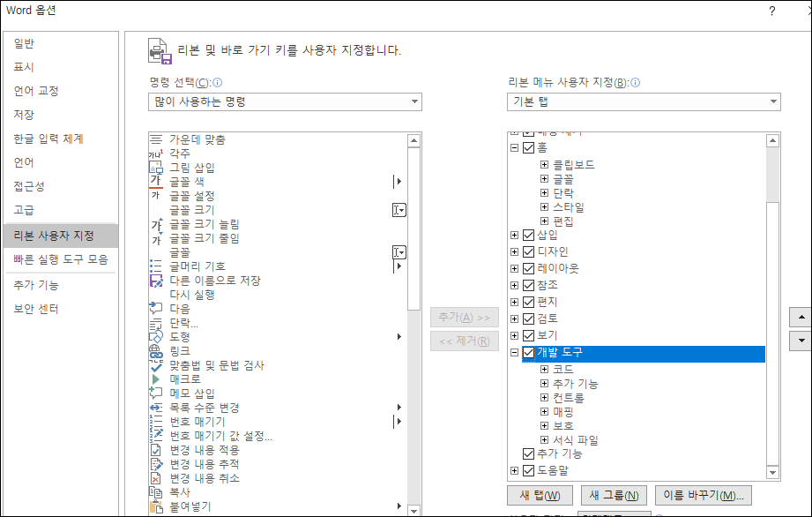The height and width of the screenshot is (517, 812).
Task: Click the 글꼴 색 font color icon
Action: [x=156, y=182]
